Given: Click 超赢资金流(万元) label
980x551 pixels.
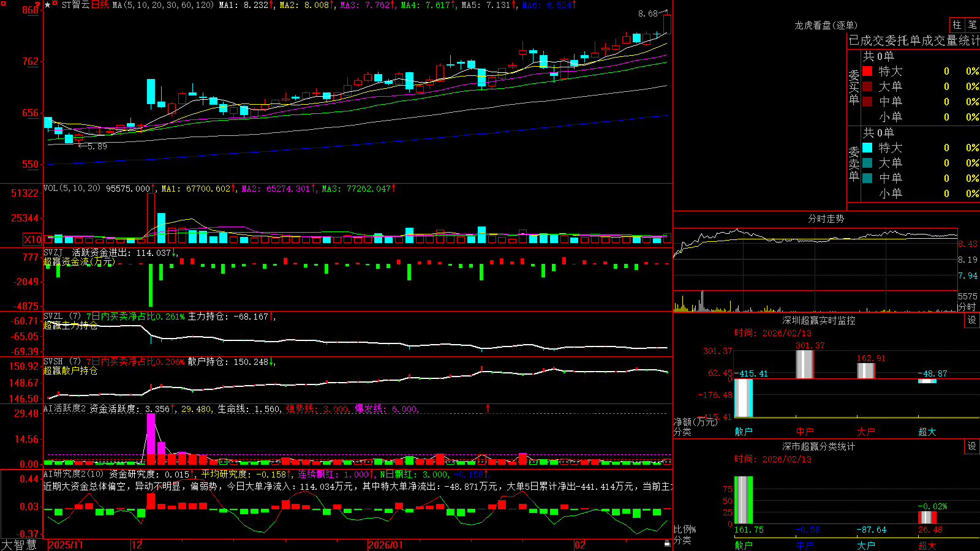Looking at the screenshot, I should point(79,262).
